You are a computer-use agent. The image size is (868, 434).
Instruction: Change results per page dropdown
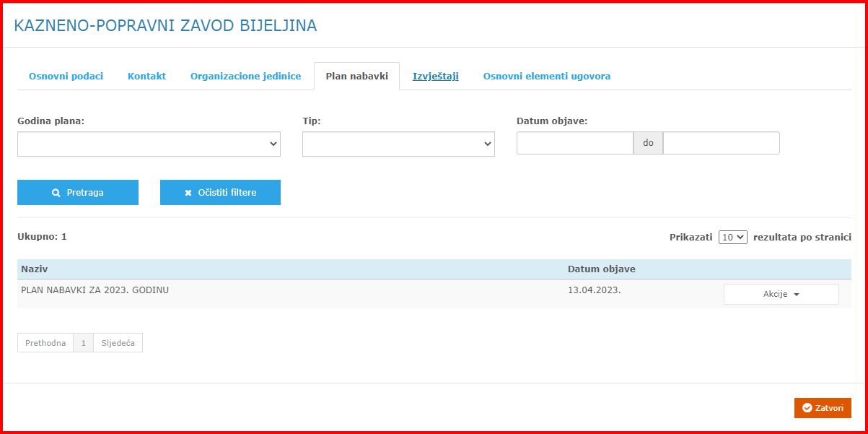click(733, 237)
